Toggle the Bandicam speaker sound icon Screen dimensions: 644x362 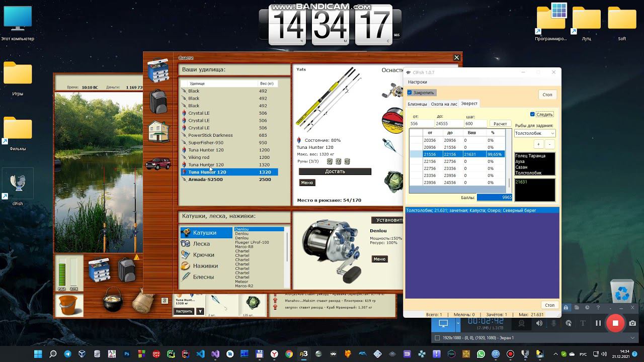(x=539, y=323)
